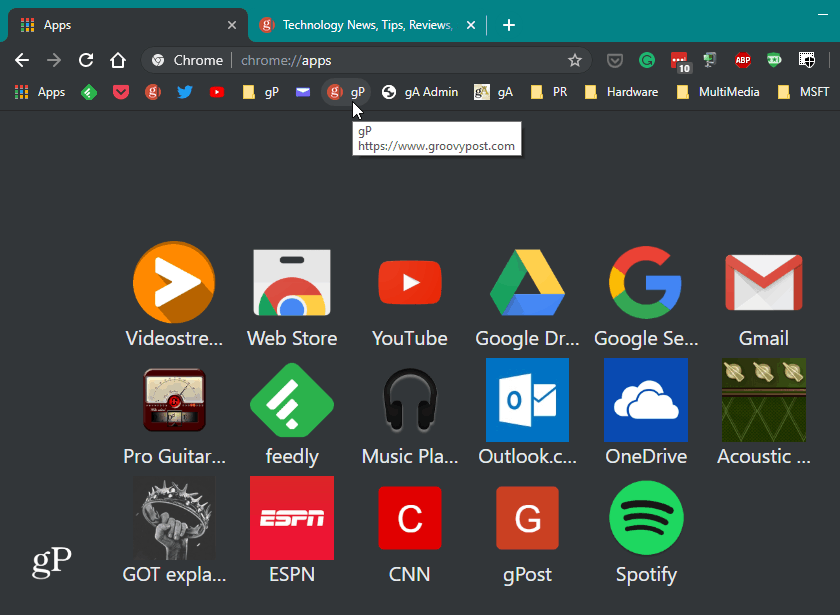Image resolution: width=840 pixels, height=615 pixels.
Task: Open the gA Admin bookmark
Action: pyautogui.click(x=419, y=92)
